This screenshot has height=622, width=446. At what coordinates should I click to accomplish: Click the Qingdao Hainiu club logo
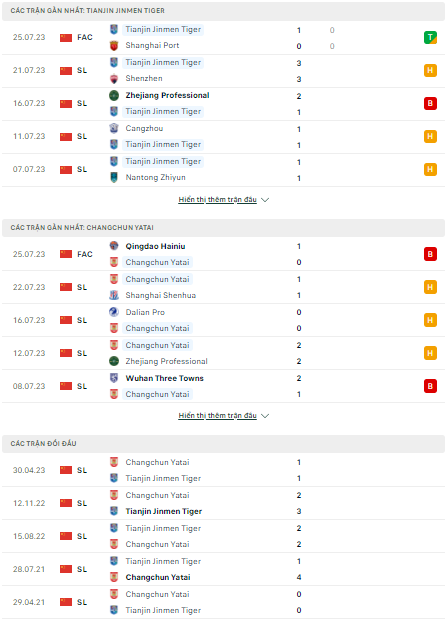[114, 246]
